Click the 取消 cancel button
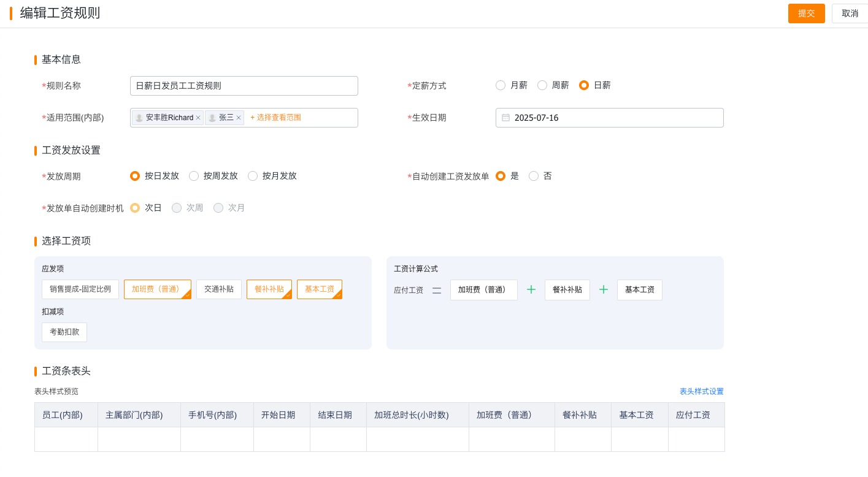 (x=850, y=13)
